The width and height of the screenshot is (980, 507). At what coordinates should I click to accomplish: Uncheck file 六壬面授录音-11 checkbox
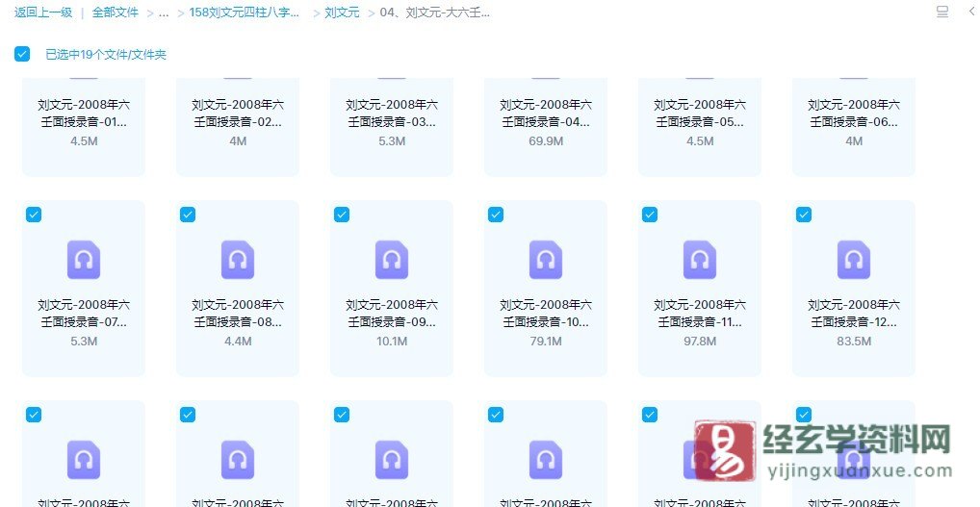tap(650, 215)
